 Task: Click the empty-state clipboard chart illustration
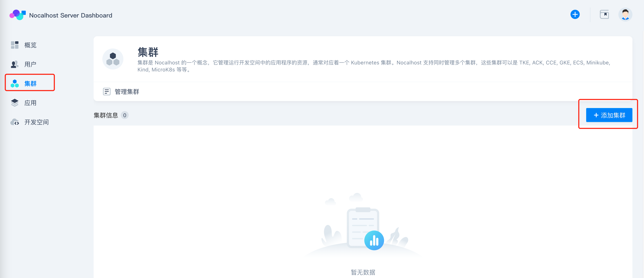tap(363, 225)
